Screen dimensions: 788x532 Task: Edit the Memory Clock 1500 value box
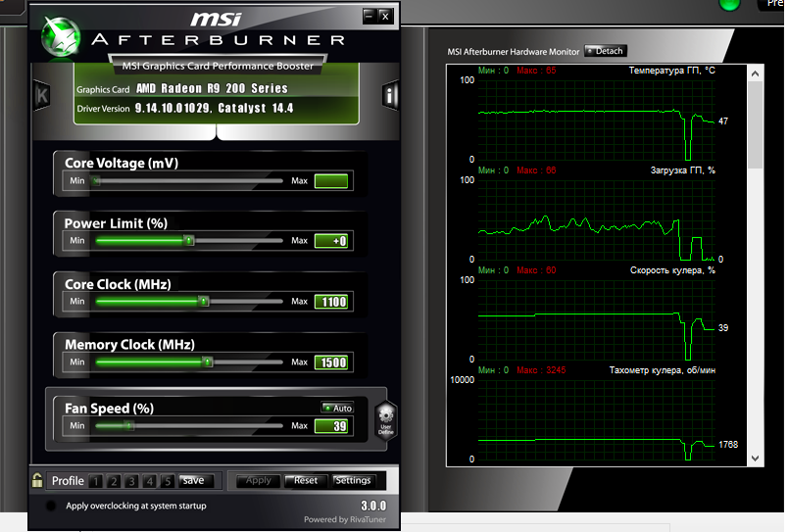pyautogui.click(x=331, y=363)
